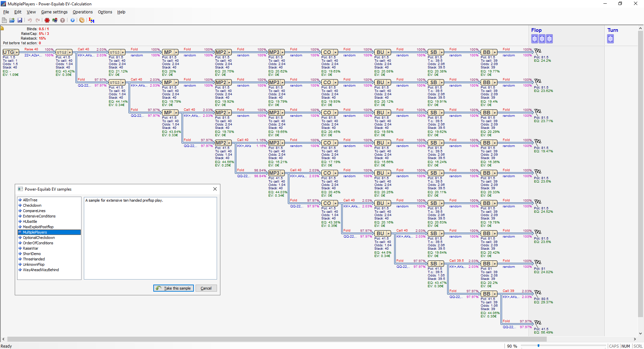The width and height of the screenshot is (644, 349).
Task: Open the CO node arrow with EQ 43.38%
Action: click(x=335, y=203)
